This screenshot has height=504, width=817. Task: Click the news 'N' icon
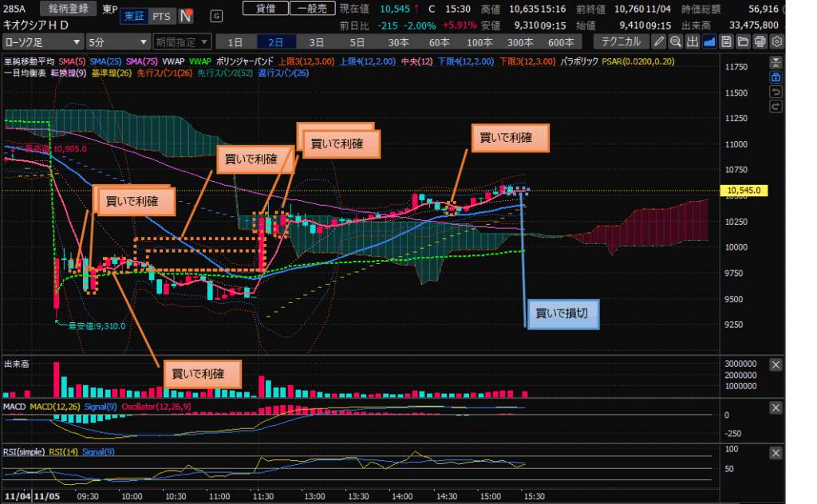185,15
